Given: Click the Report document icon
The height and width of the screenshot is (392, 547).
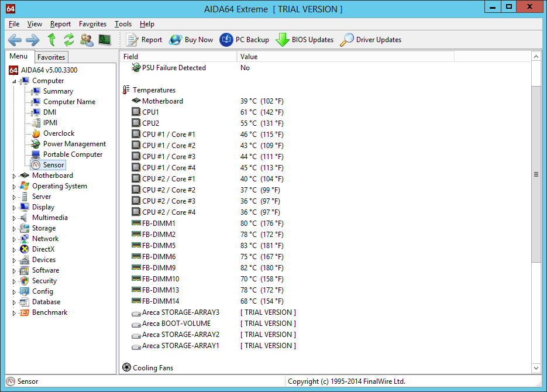Looking at the screenshot, I should pyautogui.click(x=132, y=40).
